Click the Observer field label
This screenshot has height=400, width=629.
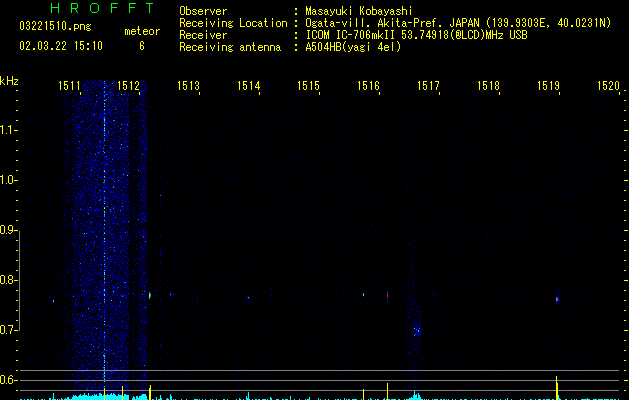point(203,11)
